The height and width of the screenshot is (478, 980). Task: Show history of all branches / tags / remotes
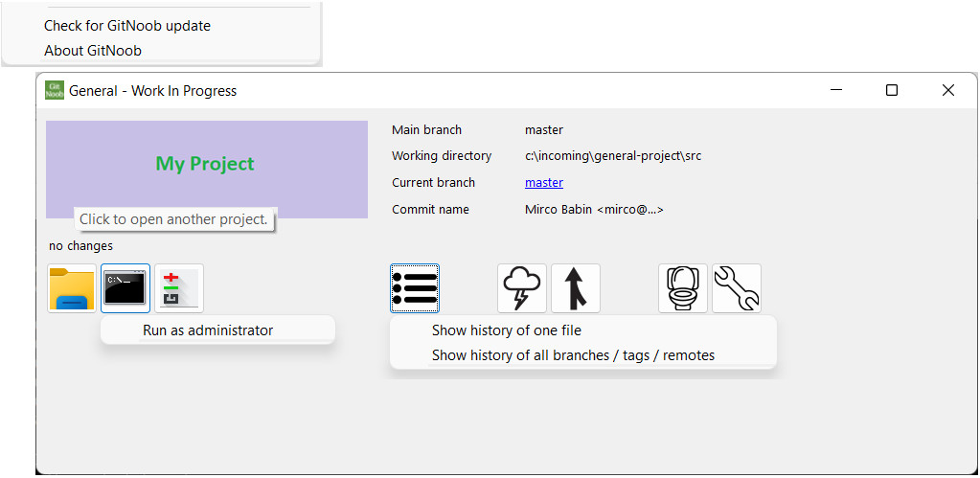[573, 355]
